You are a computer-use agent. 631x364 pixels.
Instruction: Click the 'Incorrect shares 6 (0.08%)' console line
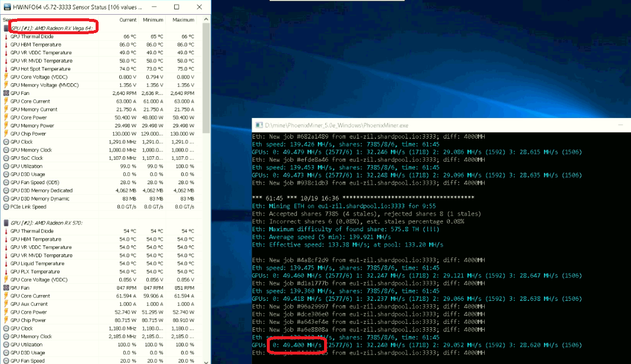click(x=358, y=221)
